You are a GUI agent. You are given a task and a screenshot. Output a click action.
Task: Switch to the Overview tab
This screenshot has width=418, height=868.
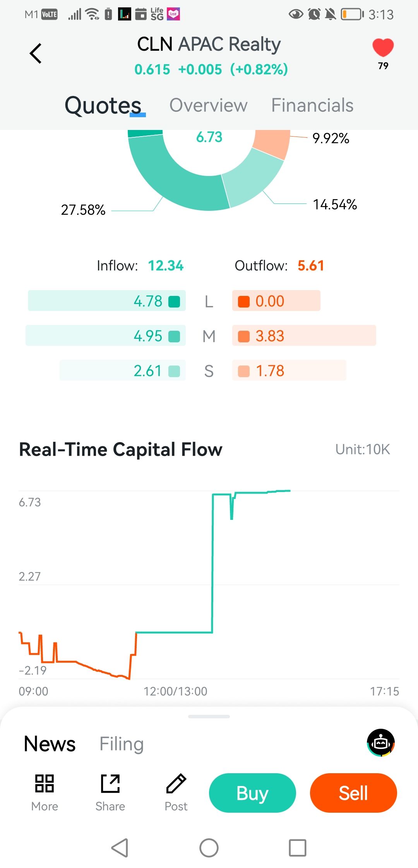pos(208,105)
